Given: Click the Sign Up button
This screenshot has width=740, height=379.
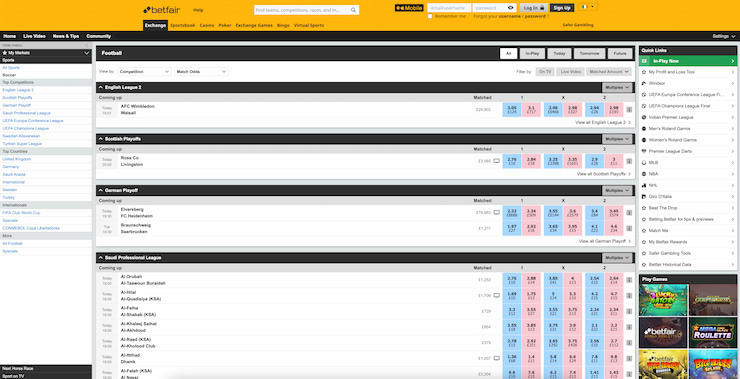Looking at the screenshot, I should tap(562, 8).
